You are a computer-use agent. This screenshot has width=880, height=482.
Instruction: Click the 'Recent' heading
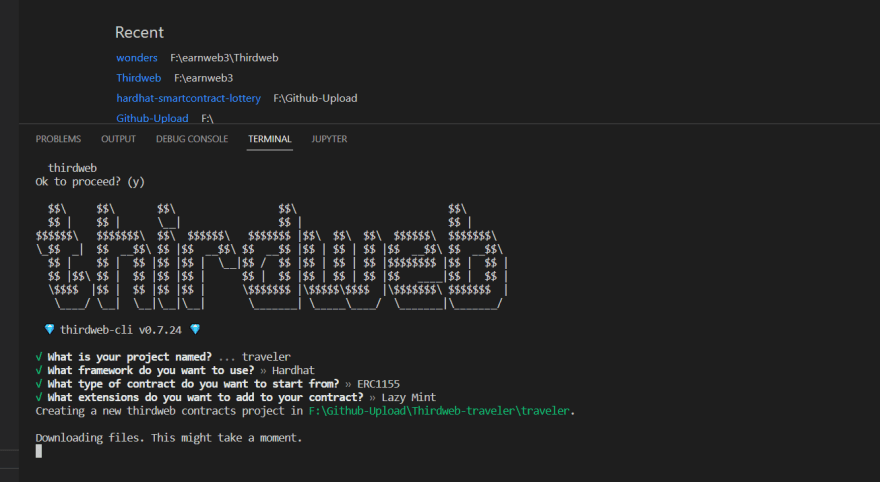coord(139,33)
